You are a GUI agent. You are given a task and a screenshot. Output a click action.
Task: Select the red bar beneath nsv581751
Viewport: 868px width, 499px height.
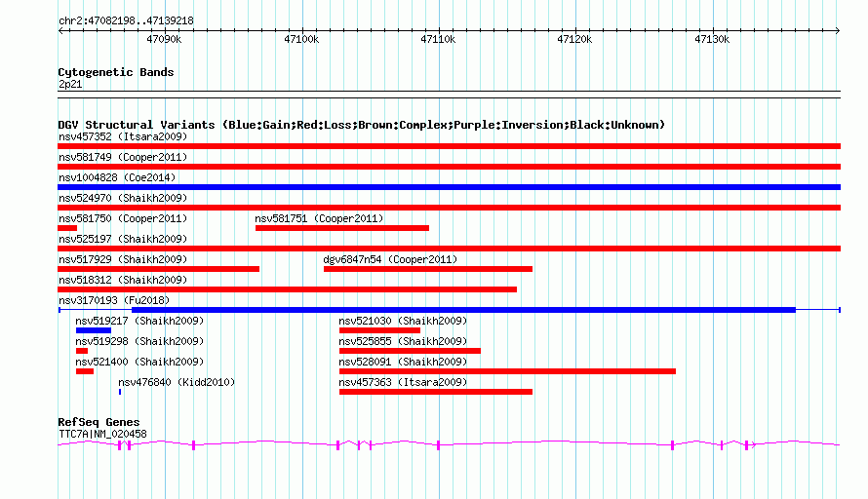342,228
